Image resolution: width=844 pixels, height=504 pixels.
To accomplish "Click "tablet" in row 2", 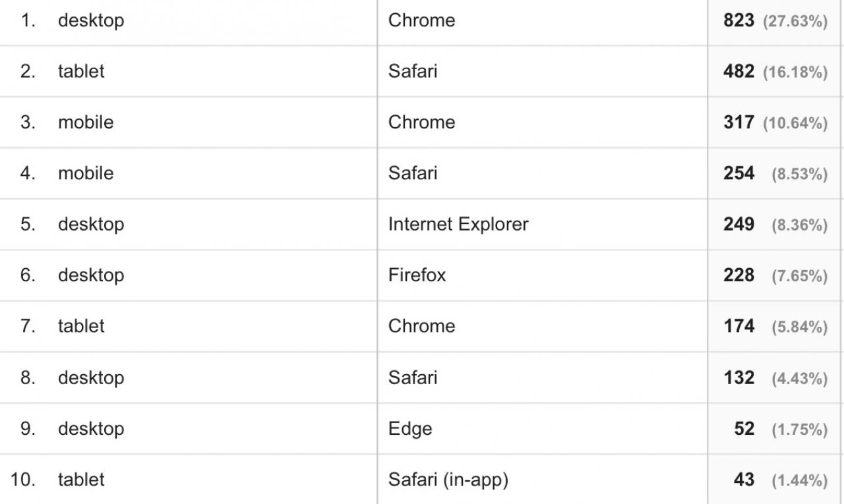I will coord(81,71).
